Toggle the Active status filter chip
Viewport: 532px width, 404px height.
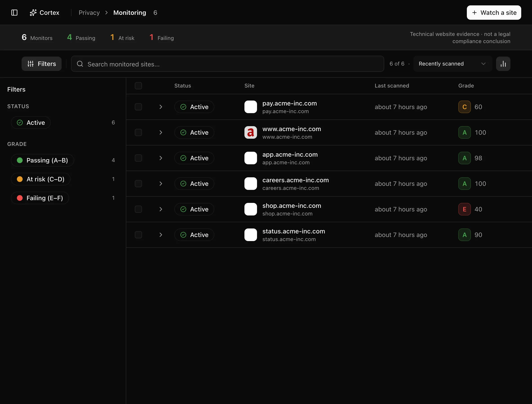point(31,123)
